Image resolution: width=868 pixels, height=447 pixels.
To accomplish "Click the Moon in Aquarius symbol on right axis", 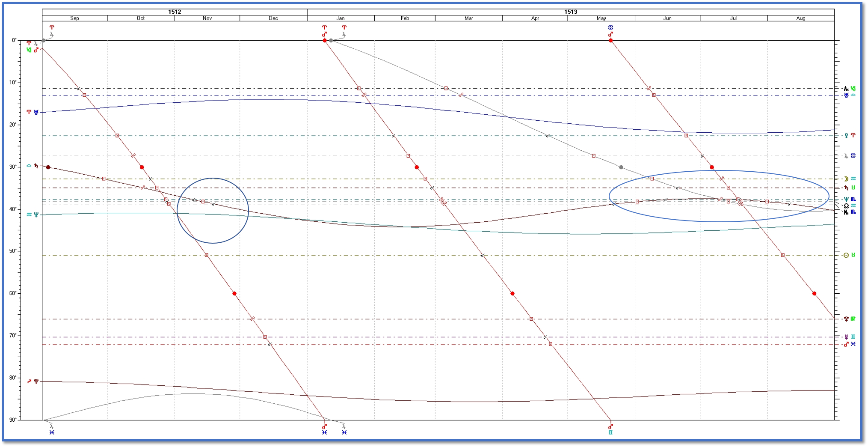I will pyautogui.click(x=849, y=179).
